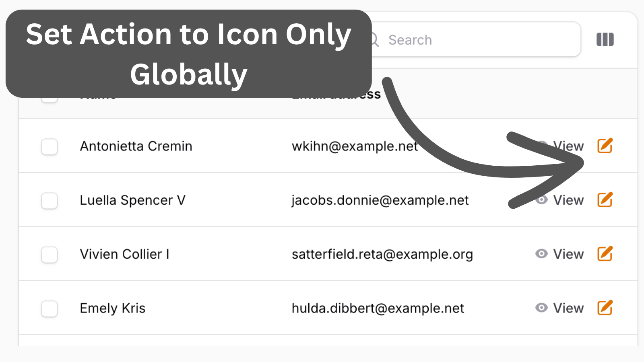Open View for Antonietta Cremin
This screenshot has height=362, width=644.
click(568, 146)
